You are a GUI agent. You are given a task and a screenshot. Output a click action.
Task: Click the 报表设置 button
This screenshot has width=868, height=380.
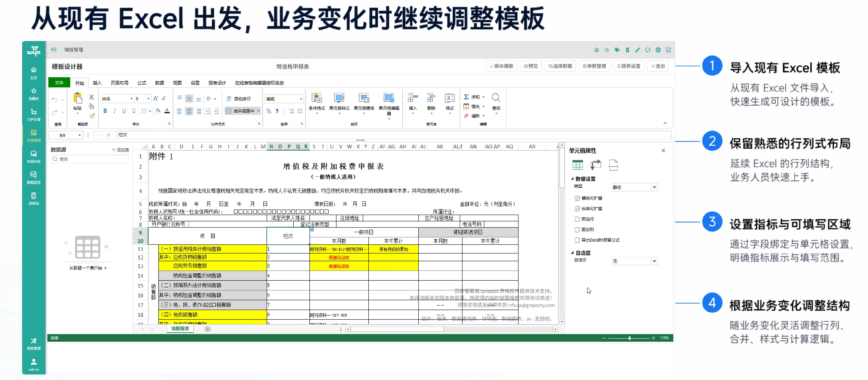628,66
